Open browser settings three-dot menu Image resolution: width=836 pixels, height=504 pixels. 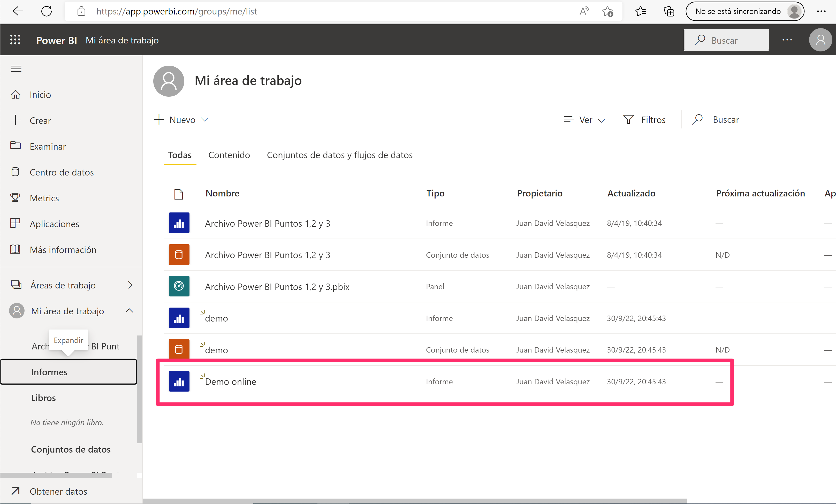click(x=822, y=11)
